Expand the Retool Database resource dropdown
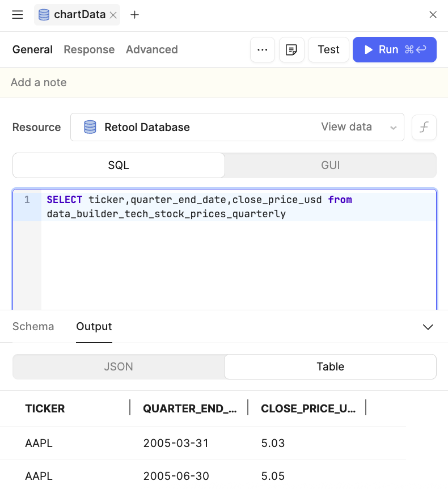This screenshot has width=448, height=489. pyautogui.click(x=394, y=128)
